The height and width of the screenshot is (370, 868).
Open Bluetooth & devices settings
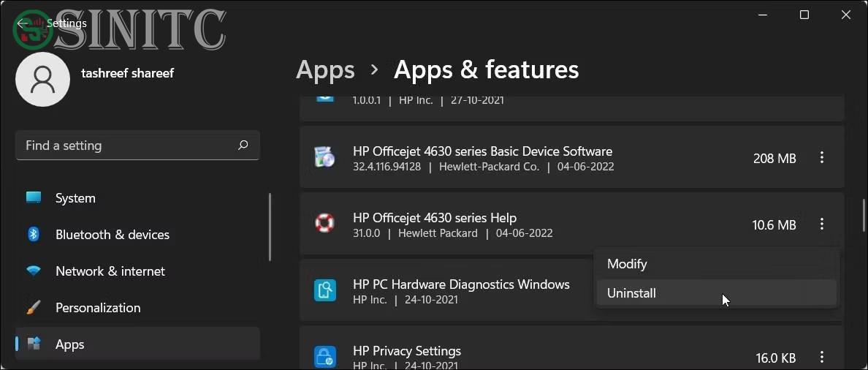[x=137, y=234]
